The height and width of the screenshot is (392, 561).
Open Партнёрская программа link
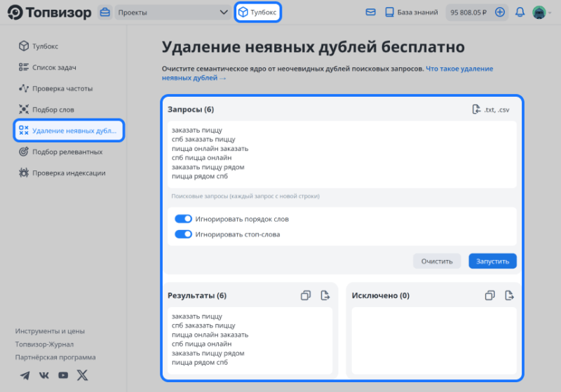coord(55,358)
